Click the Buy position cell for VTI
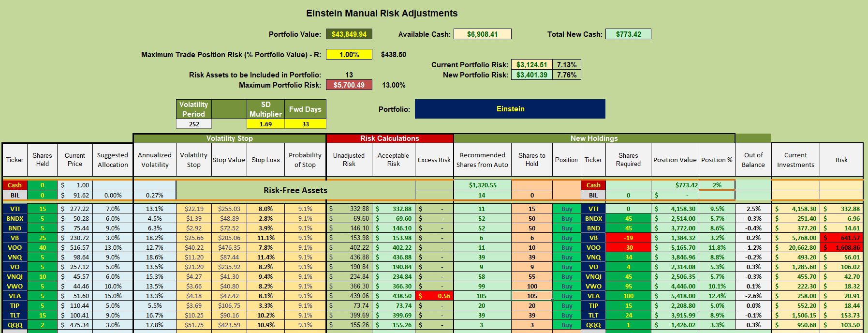868x333 pixels. point(567,209)
